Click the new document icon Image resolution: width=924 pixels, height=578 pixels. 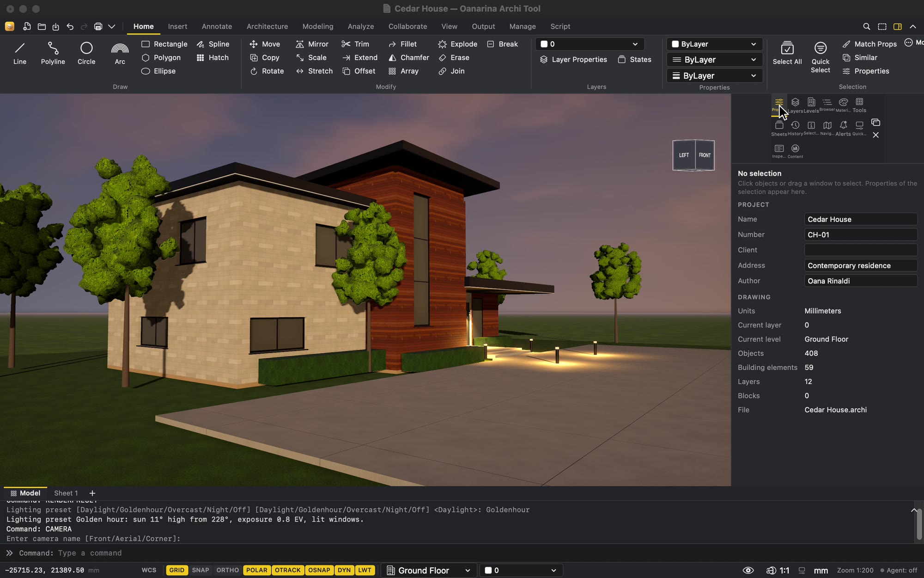tap(27, 26)
